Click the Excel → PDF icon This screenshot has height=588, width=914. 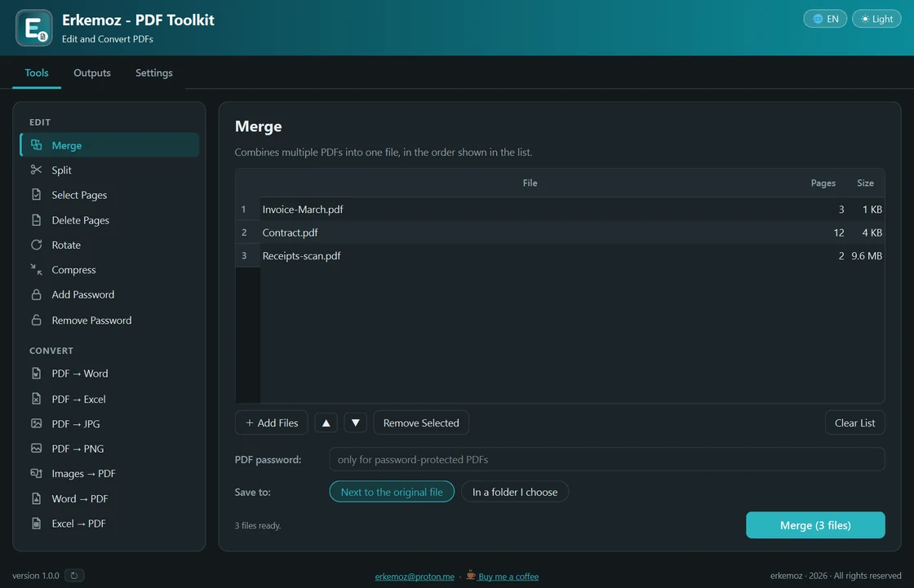pos(36,524)
